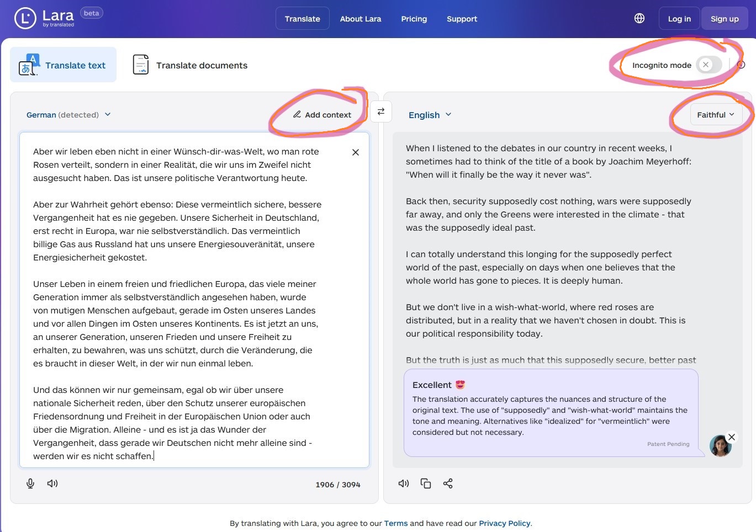The height and width of the screenshot is (532, 756).
Task: Switch to Translate documents tab
Action: coord(190,65)
